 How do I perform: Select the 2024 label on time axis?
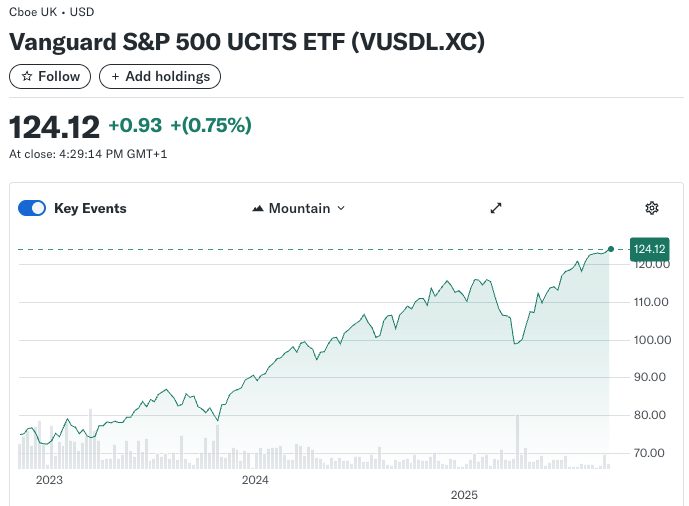(256, 480)
